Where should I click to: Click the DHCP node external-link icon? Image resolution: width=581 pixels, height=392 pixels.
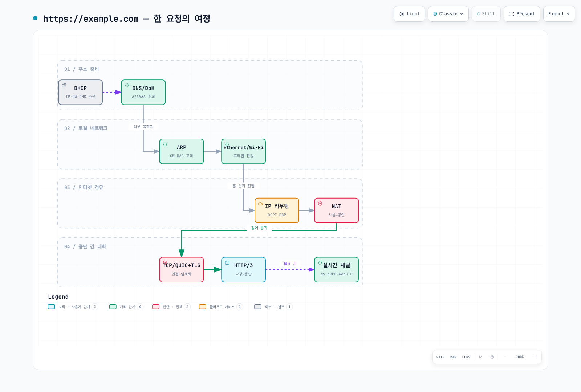64,85
